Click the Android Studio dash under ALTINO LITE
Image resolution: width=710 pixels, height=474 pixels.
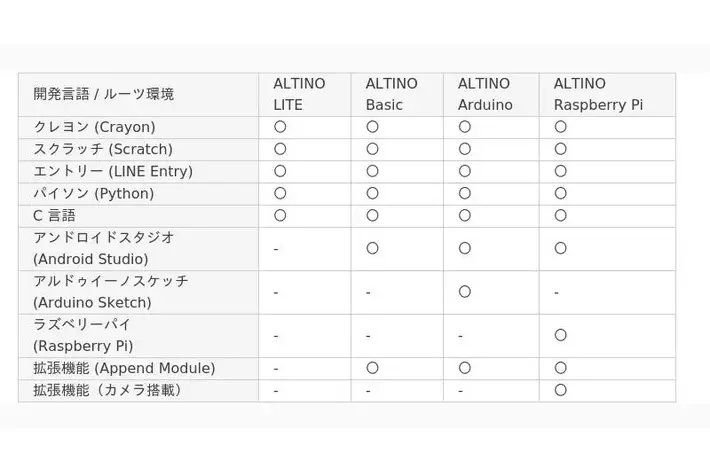click(276, 249)
